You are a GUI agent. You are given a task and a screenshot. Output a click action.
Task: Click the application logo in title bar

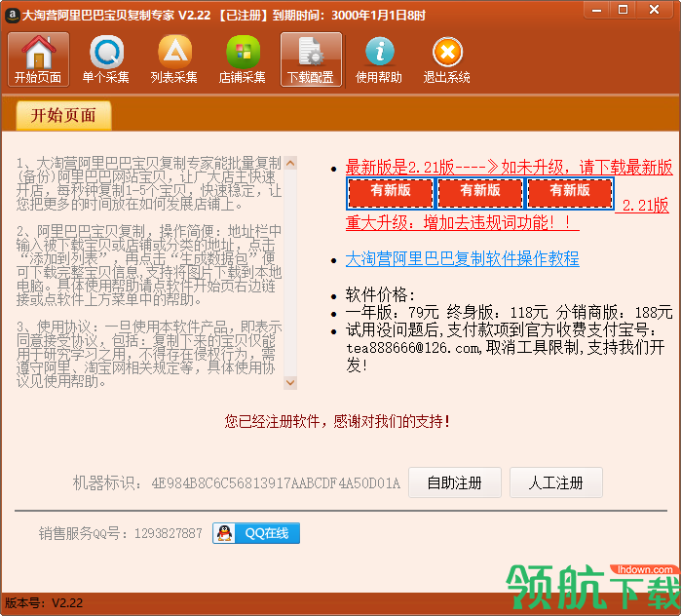[x=12, y=16]
